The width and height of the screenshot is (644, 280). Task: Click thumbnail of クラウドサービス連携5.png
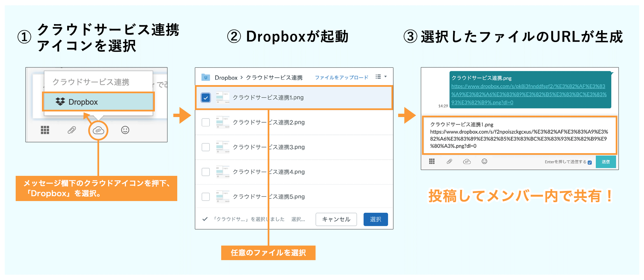[223, 197]
